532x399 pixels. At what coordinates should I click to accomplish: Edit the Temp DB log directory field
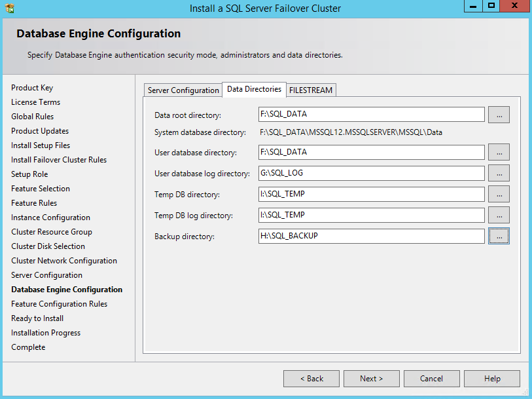coord(371,215)
